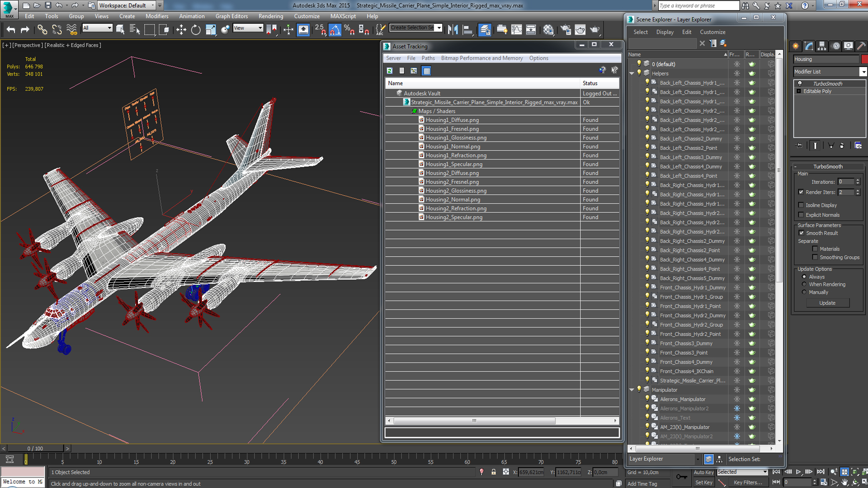Open Bitmap Performance and Memory menu
This screenshot has height=488, width=868.
pyautogui.click(x=482, y=58)
